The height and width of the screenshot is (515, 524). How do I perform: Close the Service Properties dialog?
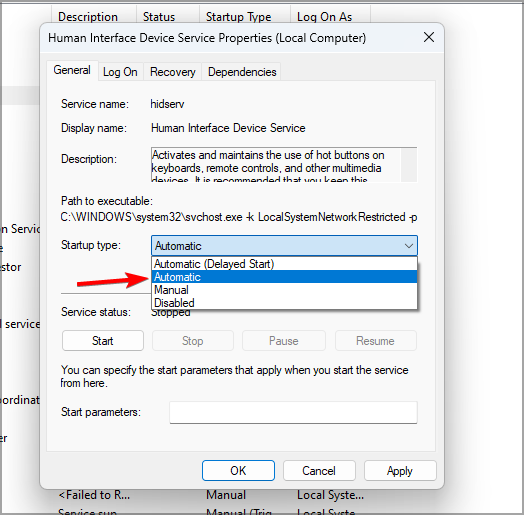click(429, 37)
